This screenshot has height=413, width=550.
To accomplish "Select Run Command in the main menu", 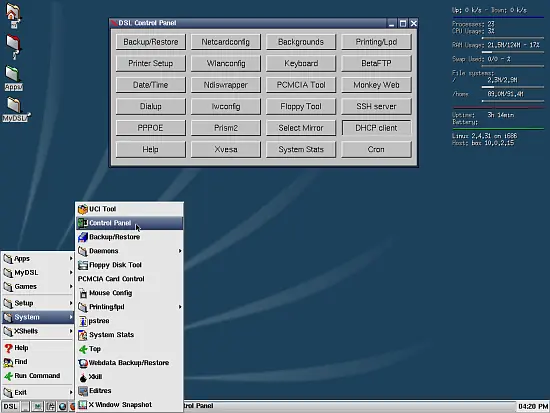I will click(37, 376).
